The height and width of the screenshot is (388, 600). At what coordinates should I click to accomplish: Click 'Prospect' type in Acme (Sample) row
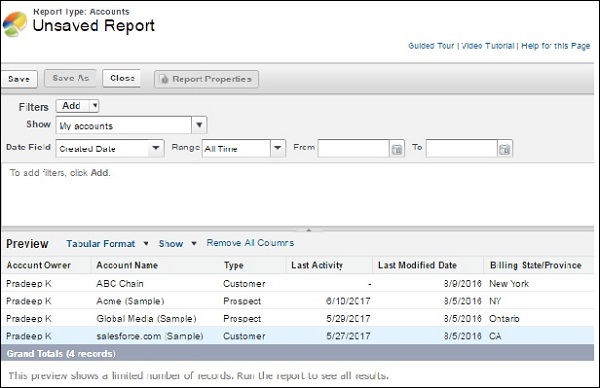[242, 301]
